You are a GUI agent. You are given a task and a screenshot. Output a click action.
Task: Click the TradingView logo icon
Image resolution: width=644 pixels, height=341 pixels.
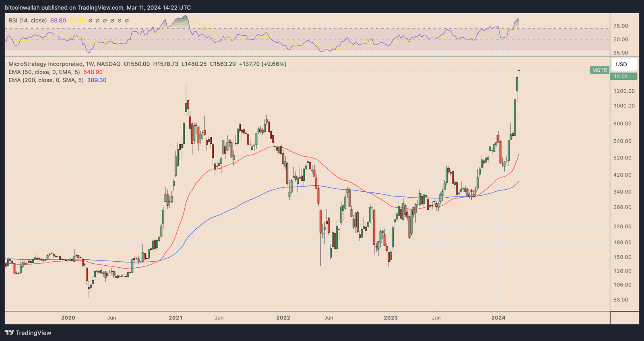pos(9,333)
